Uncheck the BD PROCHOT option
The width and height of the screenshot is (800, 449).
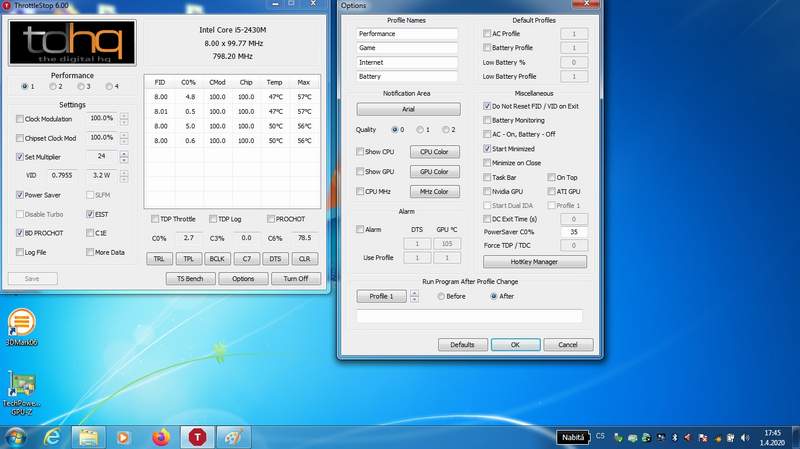[20, 233]
